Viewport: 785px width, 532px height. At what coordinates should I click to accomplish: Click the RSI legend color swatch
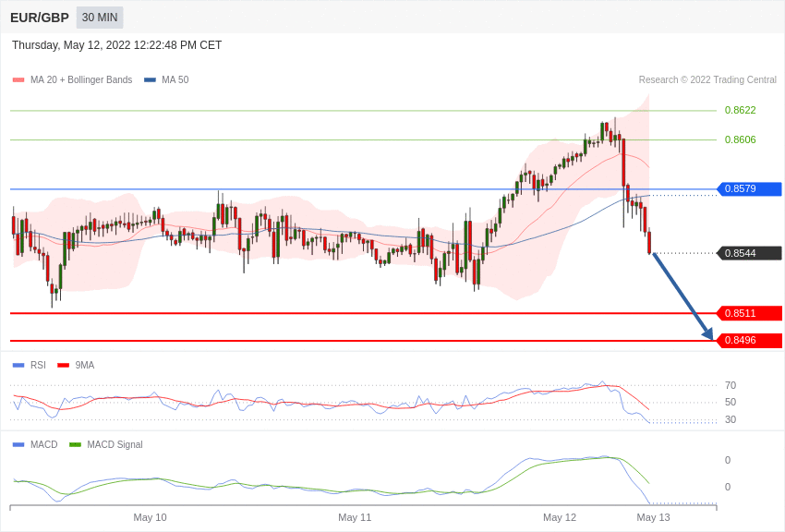[18, 366]
